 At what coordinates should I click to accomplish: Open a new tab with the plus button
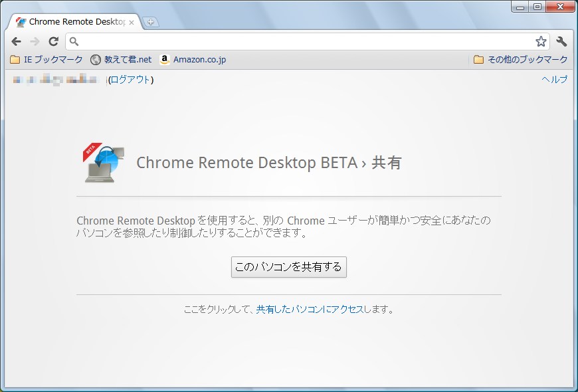[x=150, y=22]
